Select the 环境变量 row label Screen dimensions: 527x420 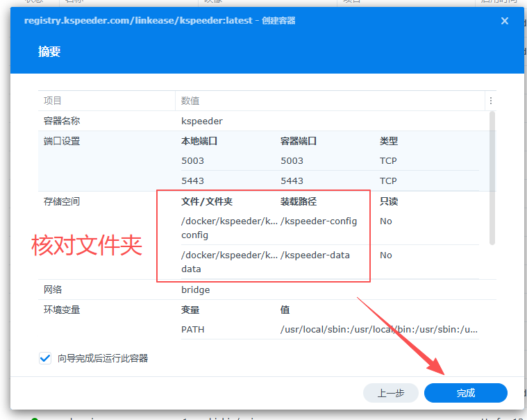pos(62,310)
